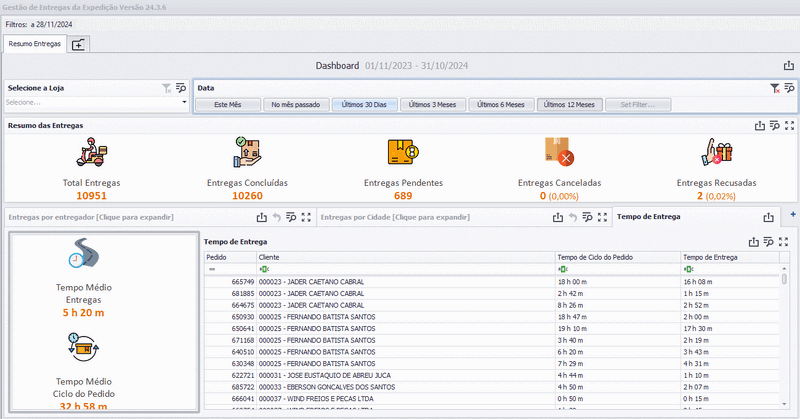
Task: Select order row 681885
Action: [492, 293]
